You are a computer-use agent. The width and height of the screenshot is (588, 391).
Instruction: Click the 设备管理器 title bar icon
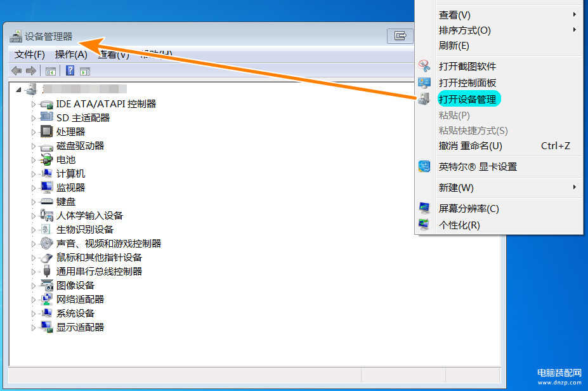16,36
